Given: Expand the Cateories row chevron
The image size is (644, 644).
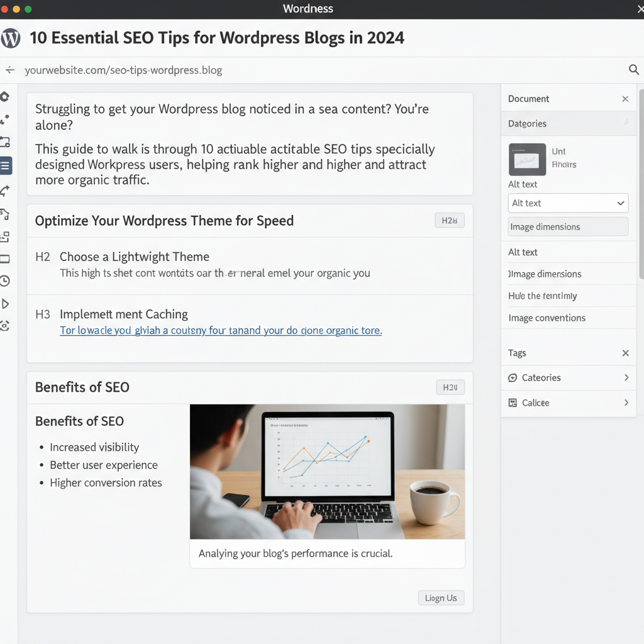Looking at the screenshot, I should [x=626, y=377].
